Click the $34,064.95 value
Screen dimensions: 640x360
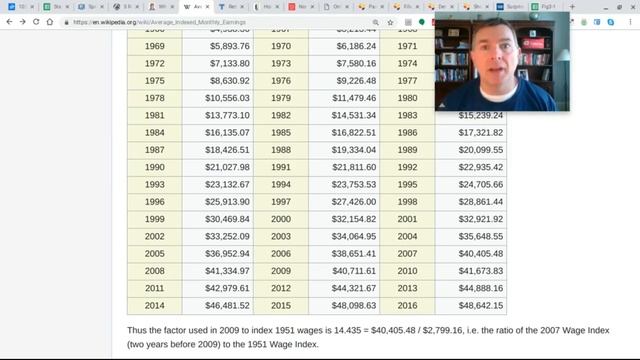[x=354, y=236]
